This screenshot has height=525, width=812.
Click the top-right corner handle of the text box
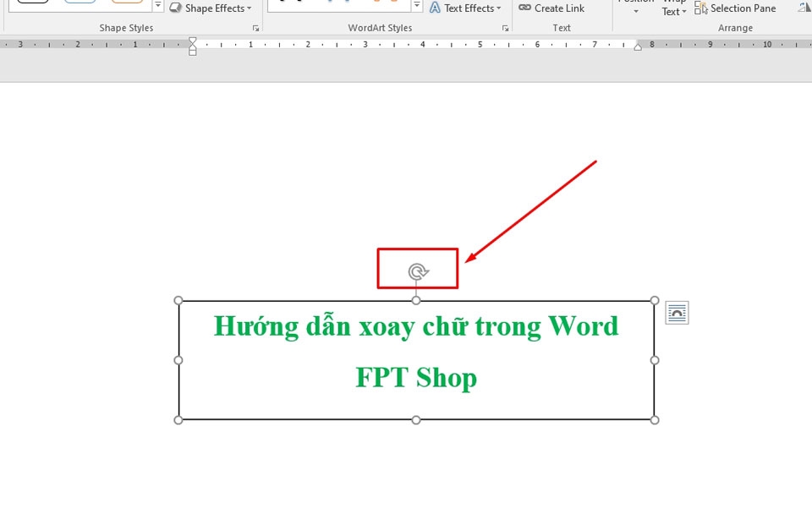[x=655, y=300]
